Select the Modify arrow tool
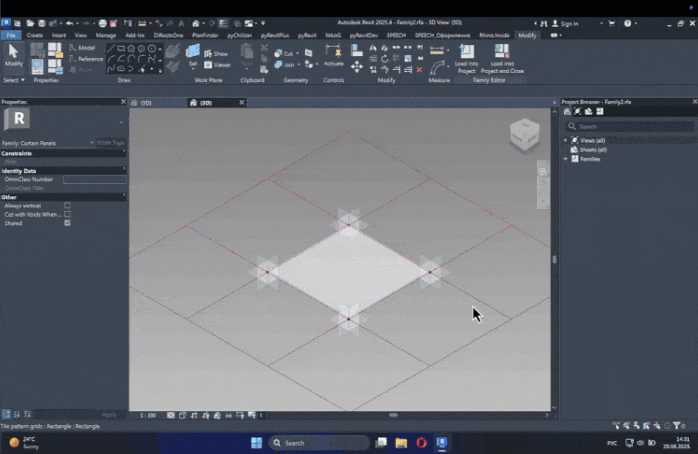This screenshot has width=698, height=454. [x=14, y=53]
